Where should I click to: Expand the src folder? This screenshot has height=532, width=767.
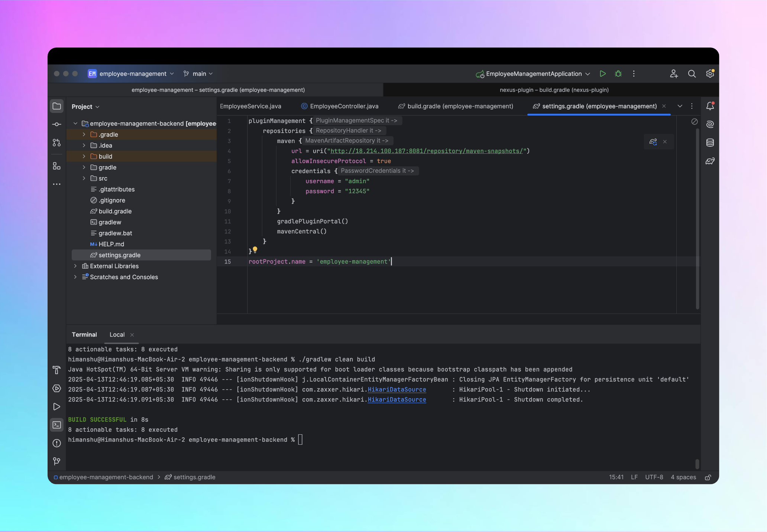84,178
